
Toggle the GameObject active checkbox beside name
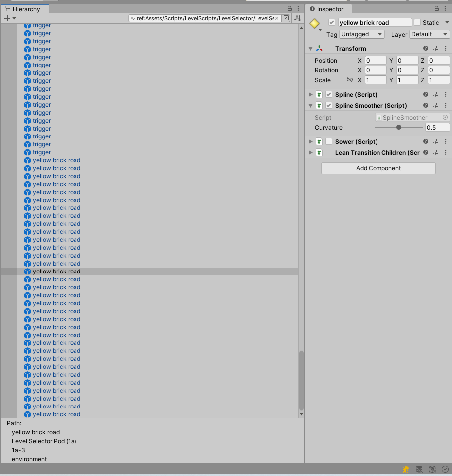332,22
